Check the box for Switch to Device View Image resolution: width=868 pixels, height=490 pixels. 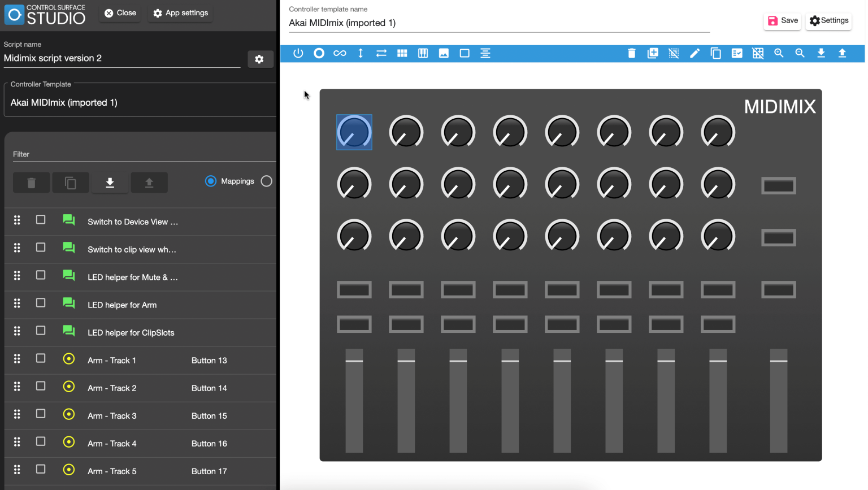[x=41, y=219]
